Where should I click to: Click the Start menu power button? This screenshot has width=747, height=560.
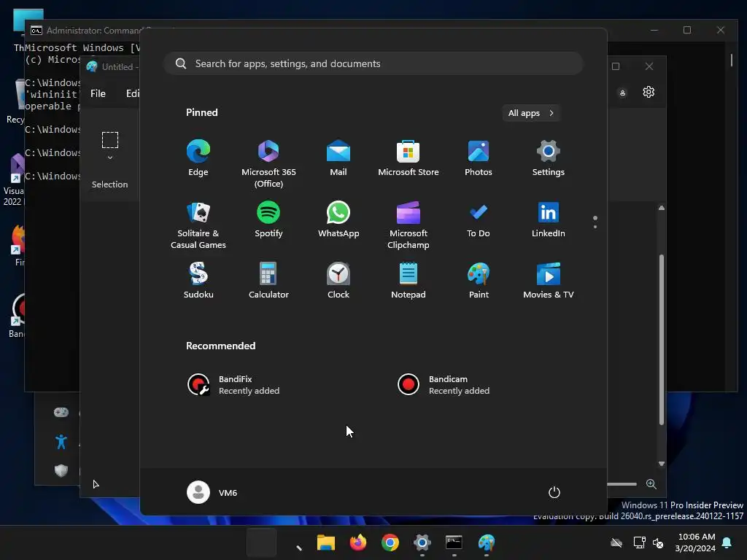[554, 492]
